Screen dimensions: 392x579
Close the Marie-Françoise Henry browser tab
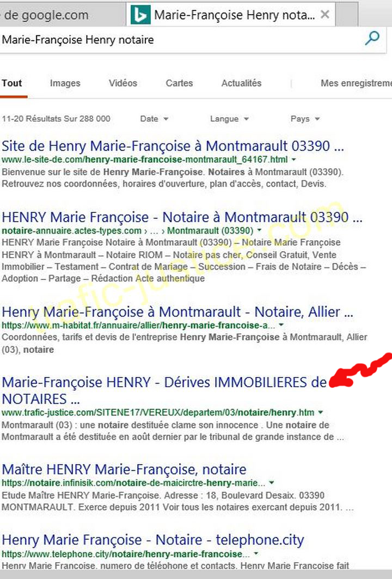(x=325, y=15)
